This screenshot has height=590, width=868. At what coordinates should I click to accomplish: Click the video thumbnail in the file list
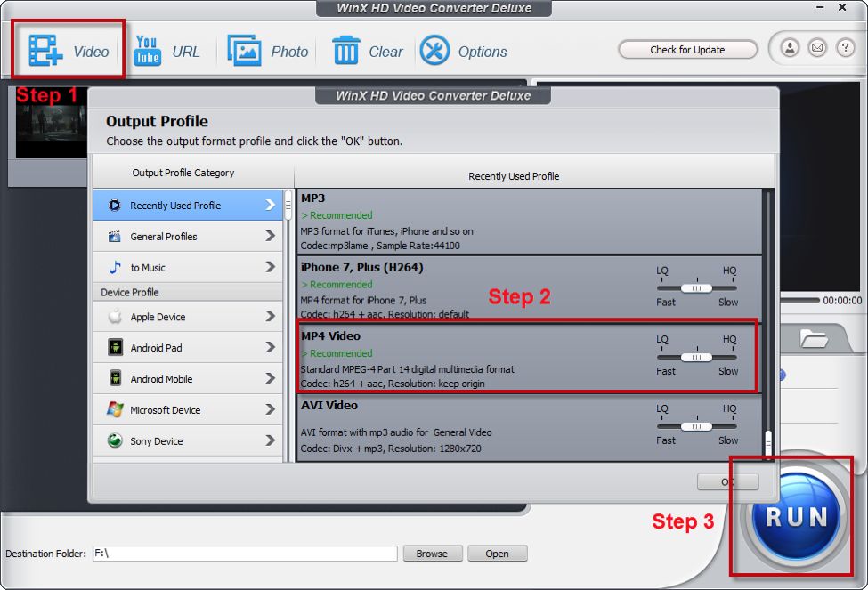click(x=51, y=122)
